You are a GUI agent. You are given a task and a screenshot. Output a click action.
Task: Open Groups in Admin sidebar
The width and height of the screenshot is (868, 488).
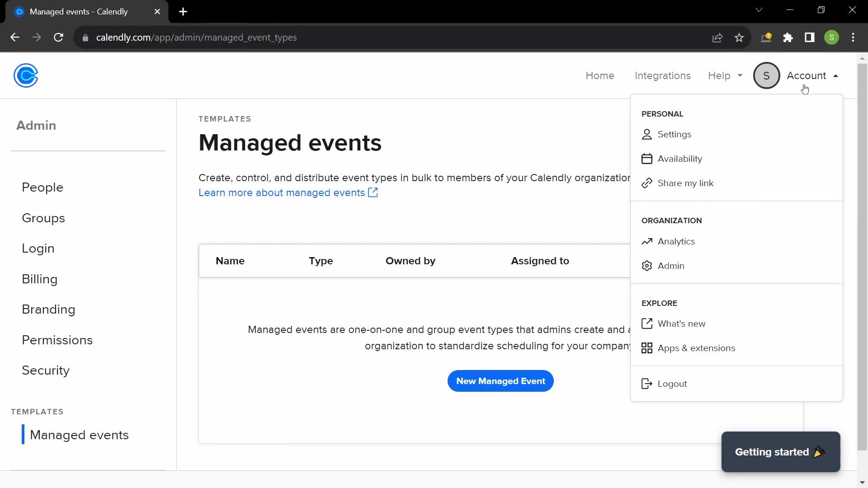pyautogui.click(x=43, y=218)
